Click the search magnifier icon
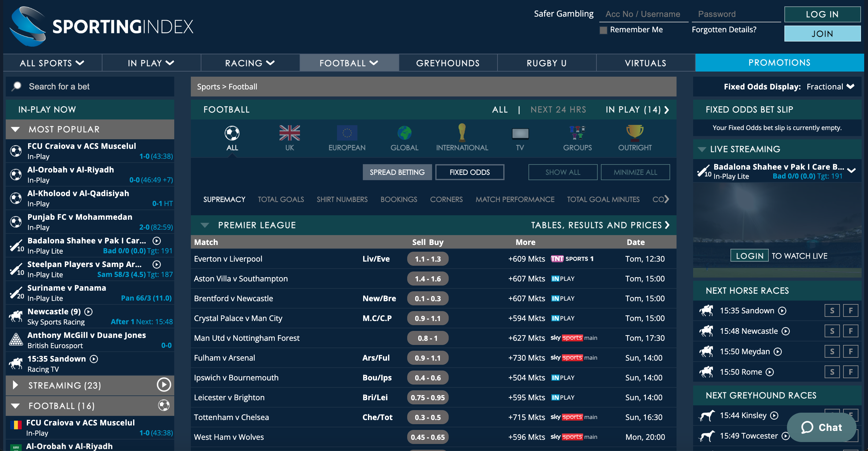 [17, 86]
